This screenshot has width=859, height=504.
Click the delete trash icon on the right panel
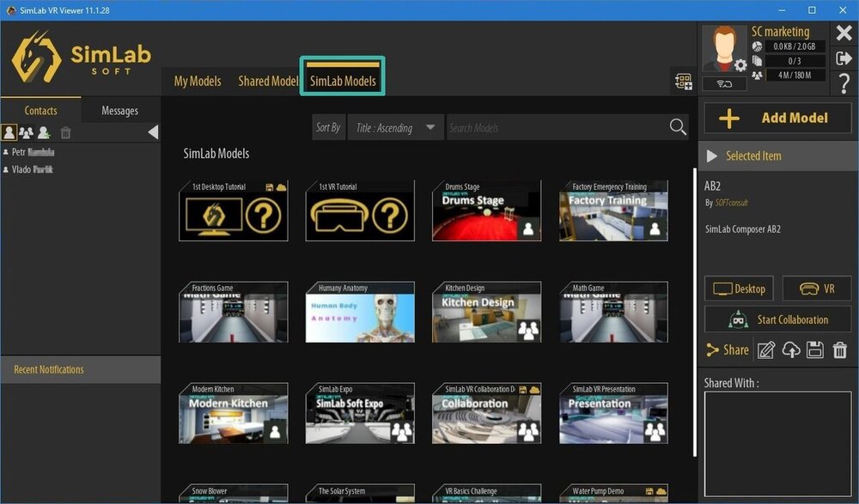click(x=839, y=350)
